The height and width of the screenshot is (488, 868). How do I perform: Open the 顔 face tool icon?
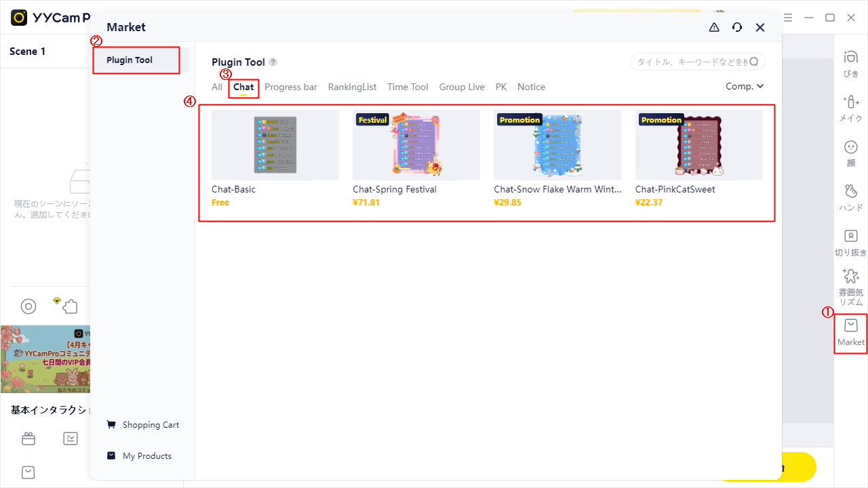point(850,152)
